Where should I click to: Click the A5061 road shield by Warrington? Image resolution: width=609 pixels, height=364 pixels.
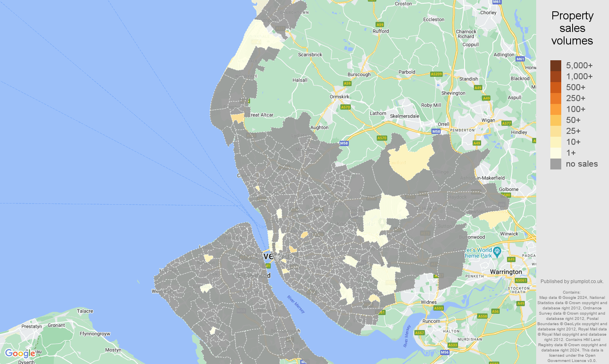coord(521,280)
